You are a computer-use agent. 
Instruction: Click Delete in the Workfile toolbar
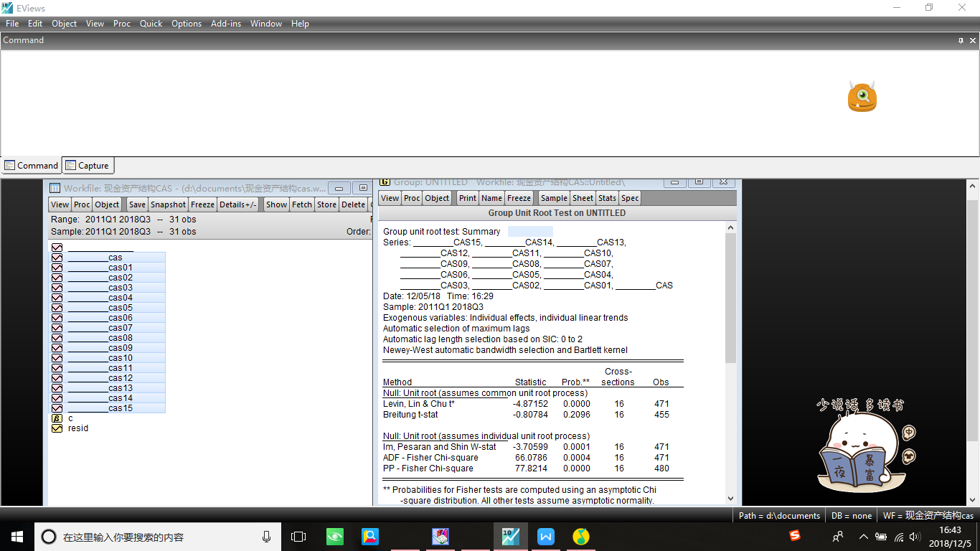pyautogui.click(x=353, y=204)
